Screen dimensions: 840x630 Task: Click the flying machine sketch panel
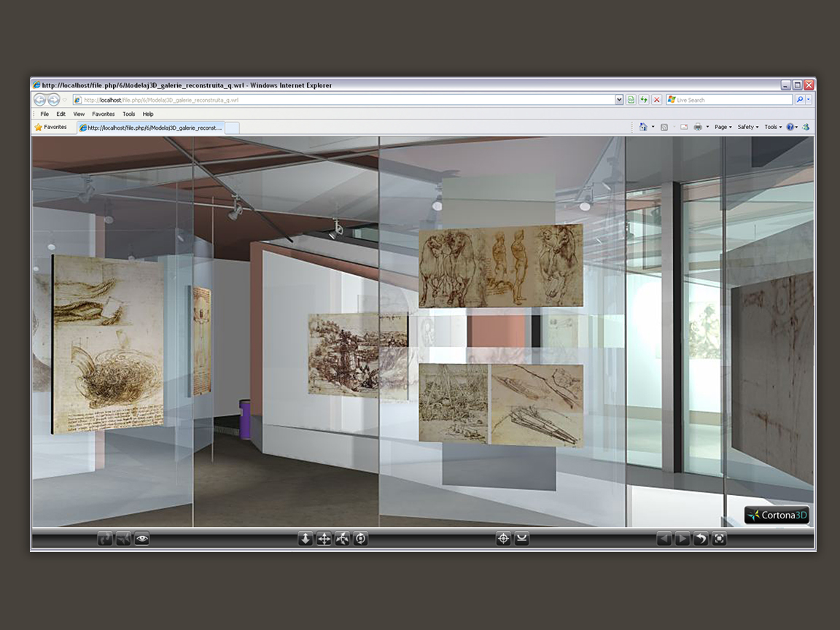(x=537, y=405)
